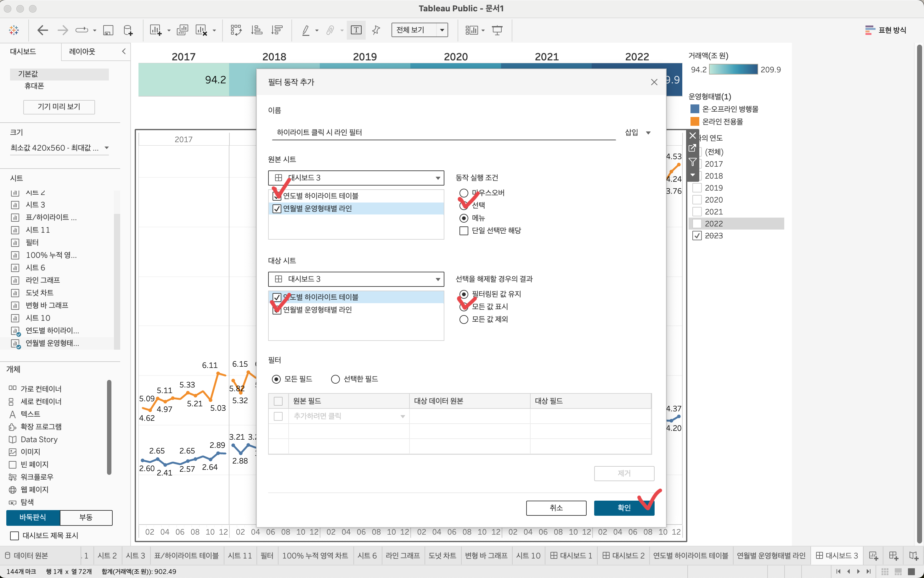Open the 삽입 dropdown next to name
This screenshot has width=924, height=578.
[x=638, y=133]
